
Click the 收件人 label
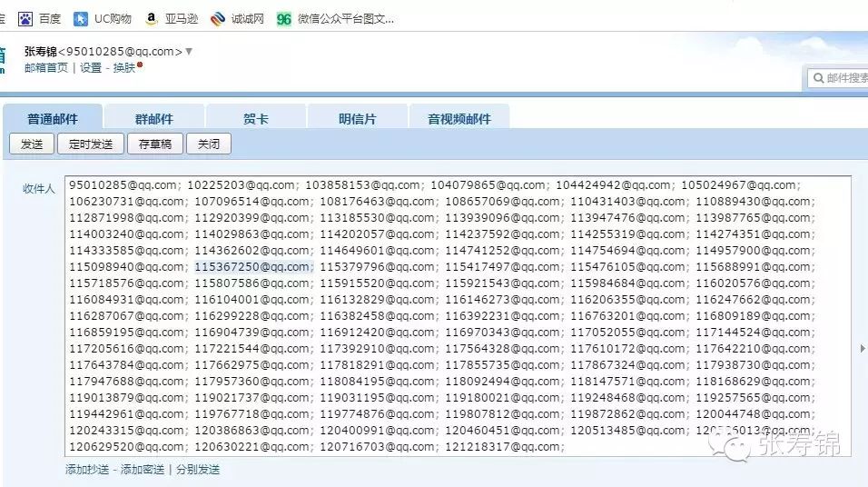39,189
